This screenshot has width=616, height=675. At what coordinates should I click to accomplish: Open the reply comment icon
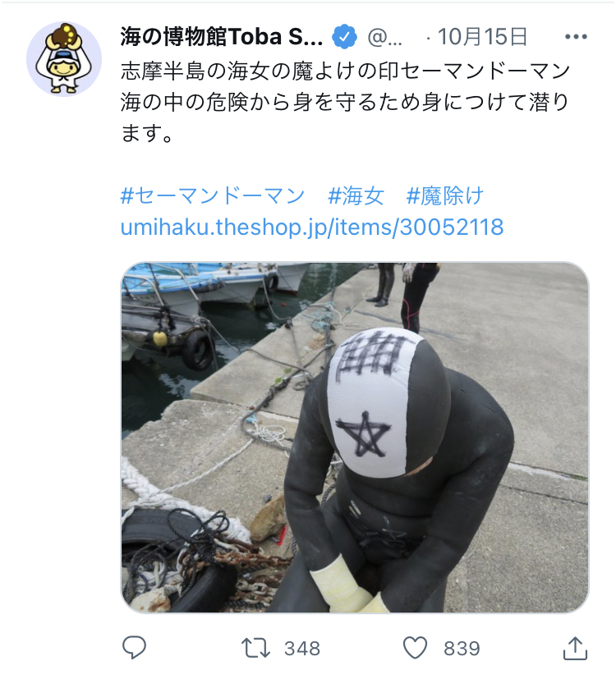pos(134,647)
